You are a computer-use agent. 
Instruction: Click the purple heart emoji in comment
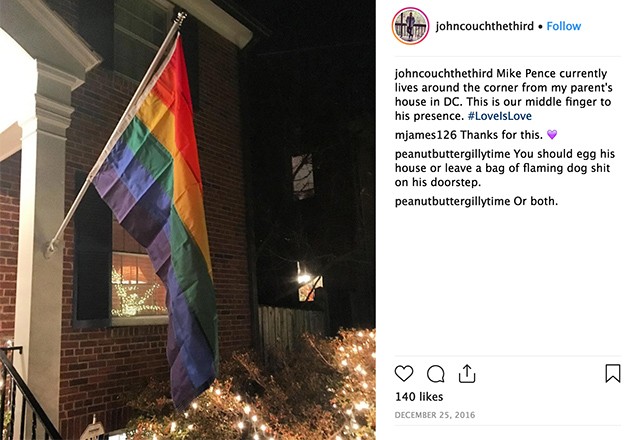(552, 135)
